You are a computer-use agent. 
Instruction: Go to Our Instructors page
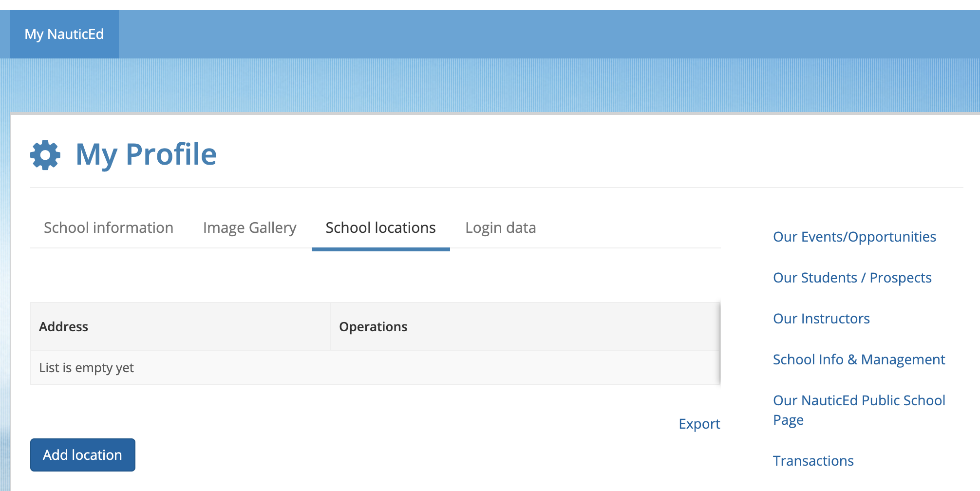821,319
